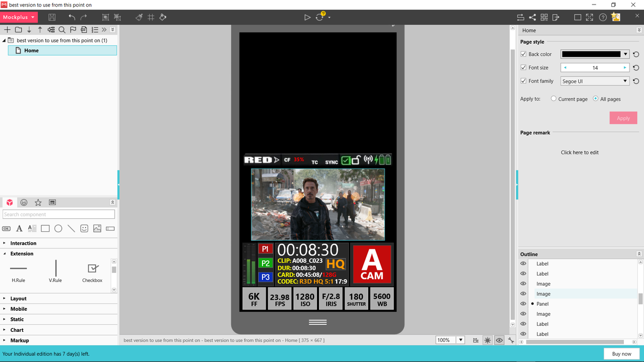Click the paint bucket icon
644x362 pixels.
[163, 17]
